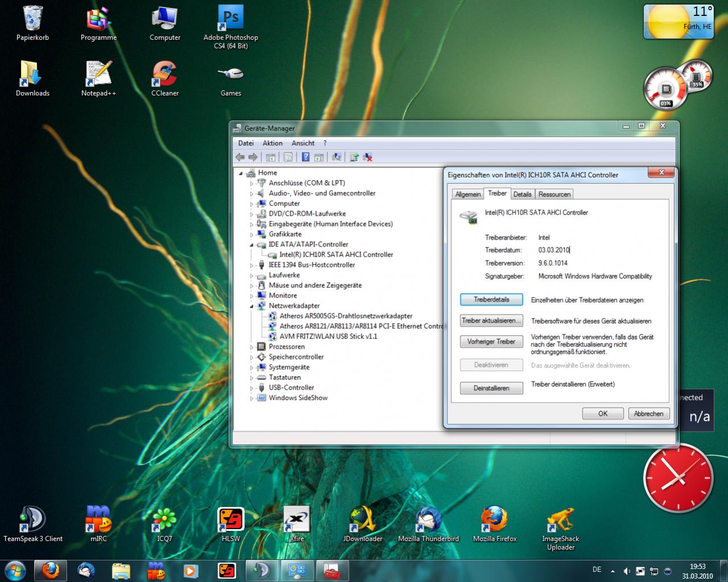Open Adobe Photoshop CS4 desktop shortcut
728x582 pixels.
231,27
